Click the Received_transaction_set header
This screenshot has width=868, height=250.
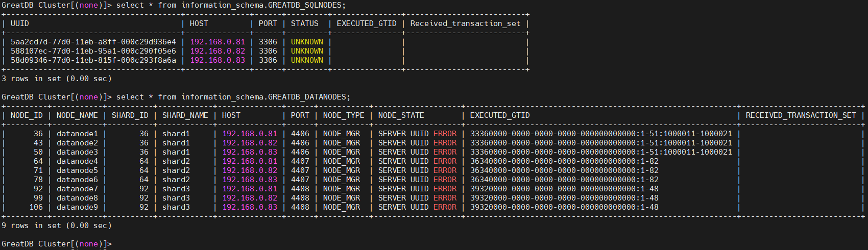[x=466, y=23]
